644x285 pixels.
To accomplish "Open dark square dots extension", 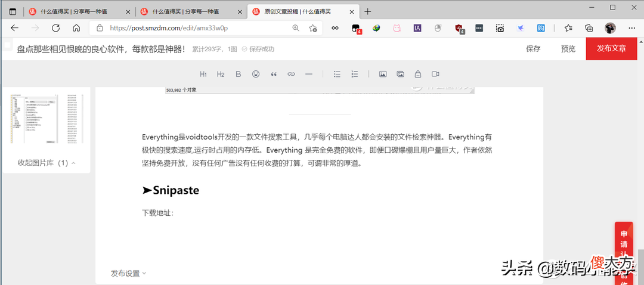I will 479,28.
